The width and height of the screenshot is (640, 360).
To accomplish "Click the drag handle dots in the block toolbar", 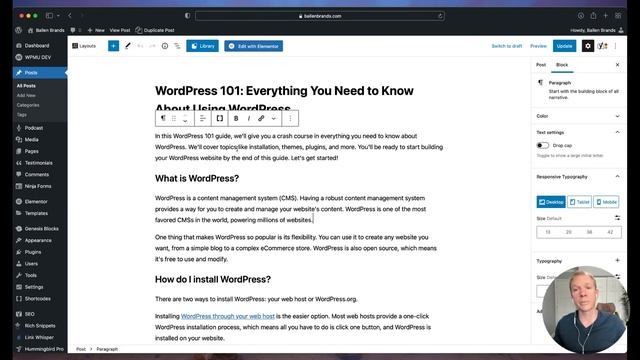I will tap(174, 118).
